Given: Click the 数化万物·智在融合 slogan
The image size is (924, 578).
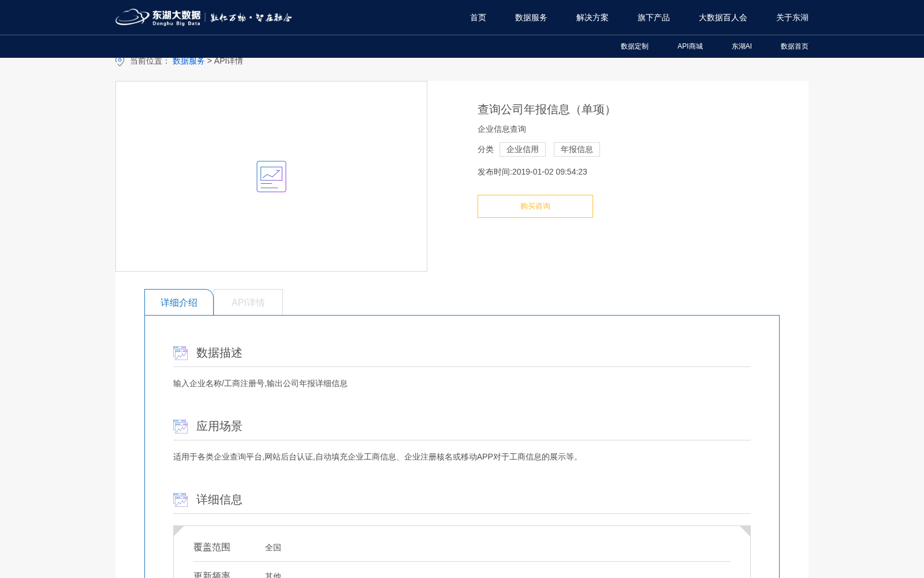Looking at the screenshot, I should click(251, 17).
